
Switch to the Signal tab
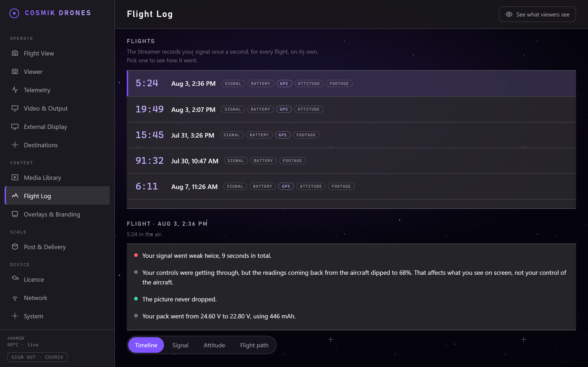180,345
